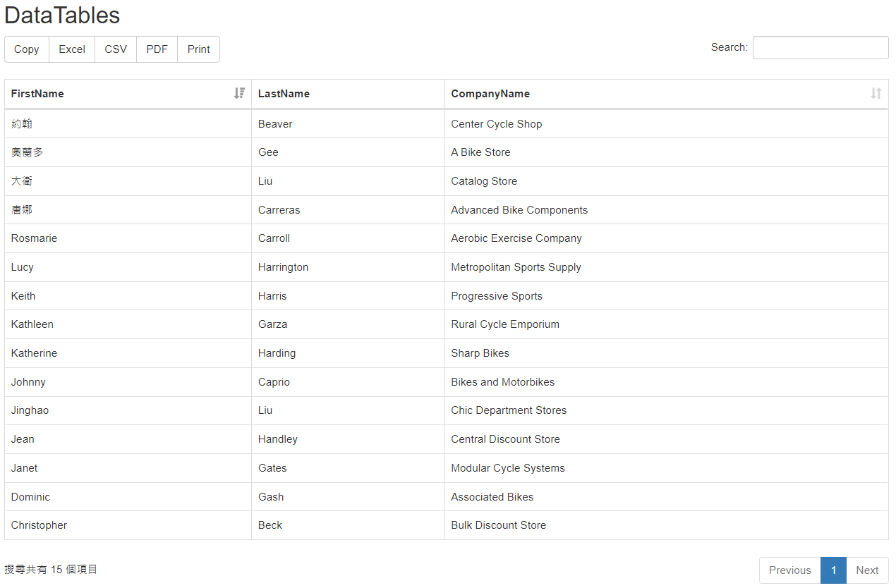This screenshot has width=896, height=588.
Task: Download the table as CSV
Action: coord(116,49)
